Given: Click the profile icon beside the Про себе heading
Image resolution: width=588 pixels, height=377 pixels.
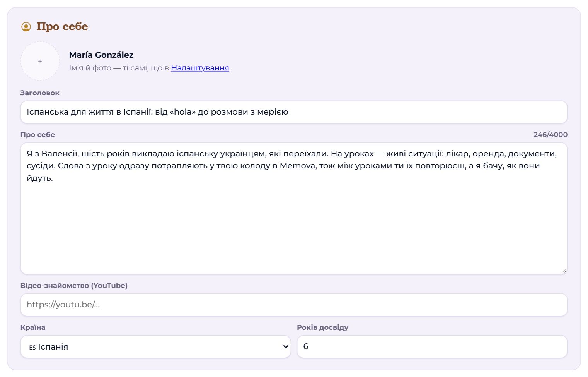Looking at the screenshot, I should pos(26,27).
